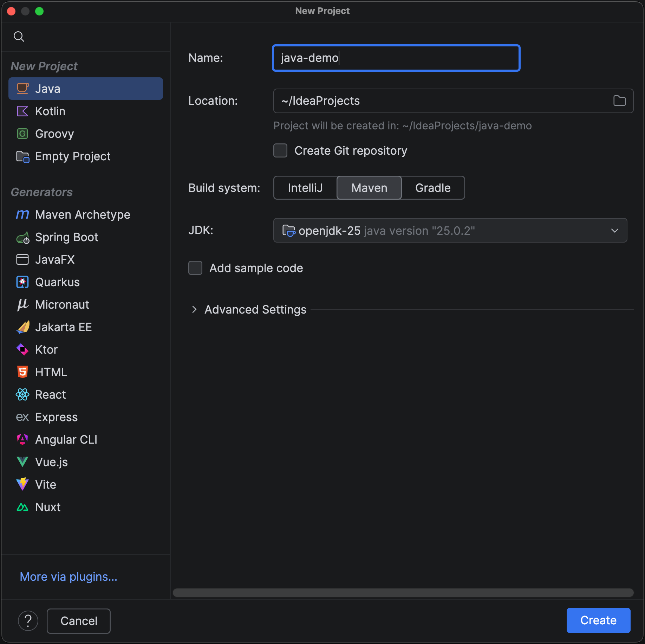Pick the Quarkus generator icon
645x644 pixels.
[22, 282]
